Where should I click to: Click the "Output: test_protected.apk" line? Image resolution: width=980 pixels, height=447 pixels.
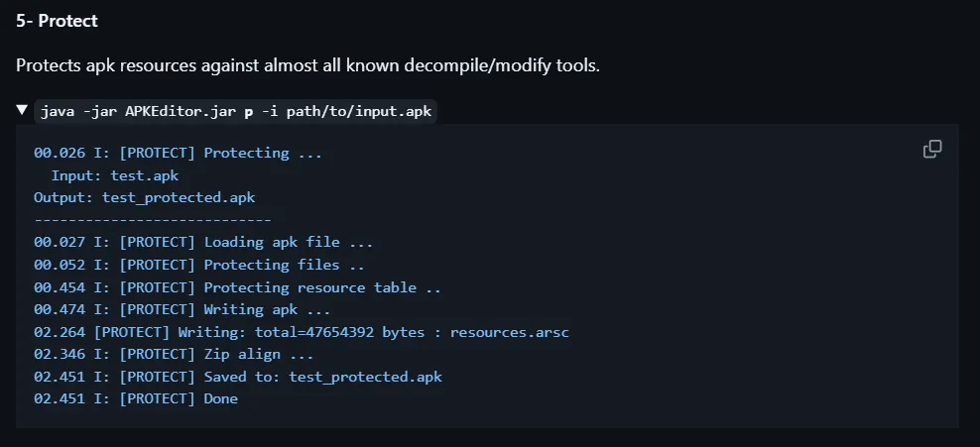(x=144, y=197)
